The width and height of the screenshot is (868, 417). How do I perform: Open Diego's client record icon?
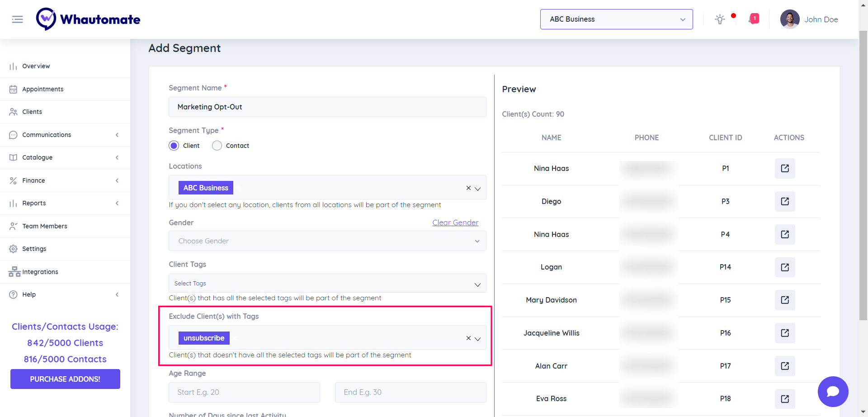pos(785,201)
